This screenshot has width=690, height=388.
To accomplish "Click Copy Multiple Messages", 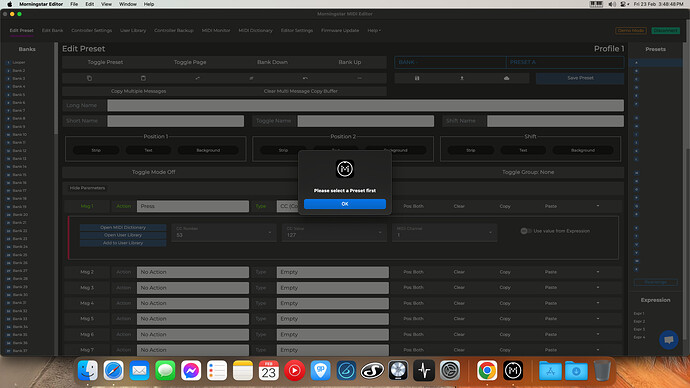I will tap(139, 91).
